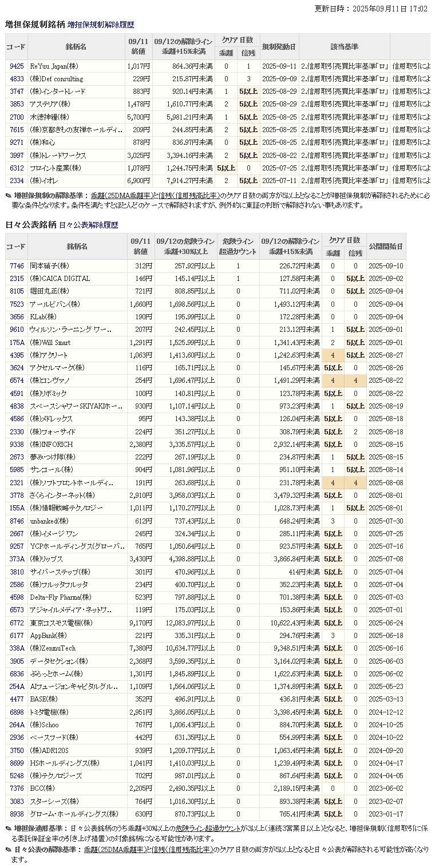Click stock code 264A link
The height and width of the screenshot is (868, 435).
[x=17, y=725]
